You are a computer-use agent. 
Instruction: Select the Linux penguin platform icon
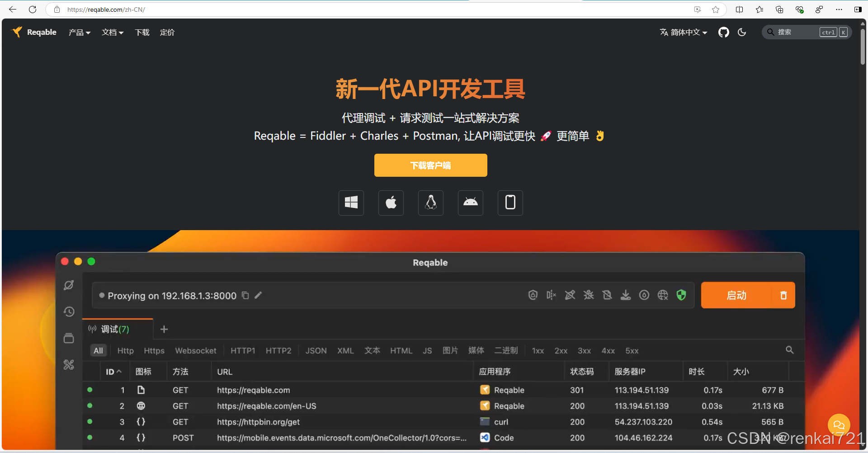coord(431,203)
